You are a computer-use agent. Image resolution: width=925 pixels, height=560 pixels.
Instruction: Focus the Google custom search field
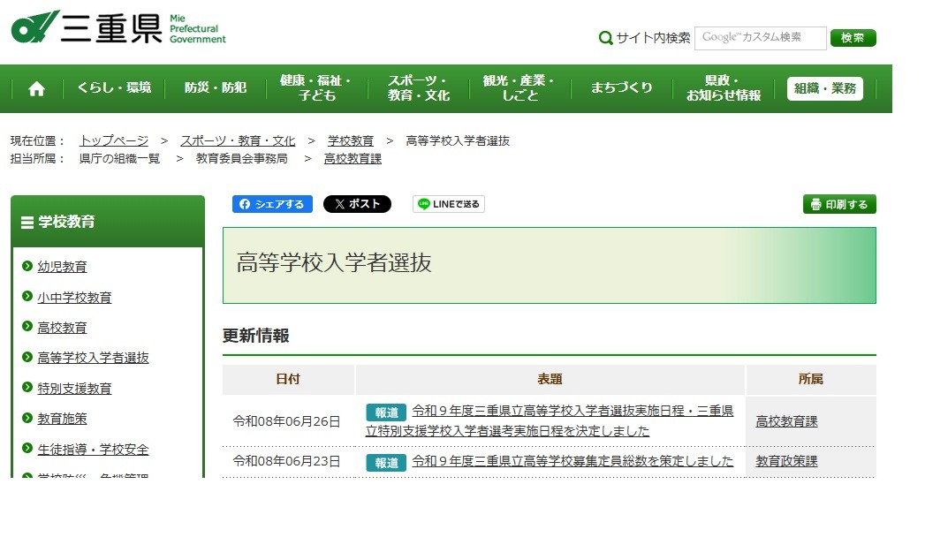pos(760,38)
